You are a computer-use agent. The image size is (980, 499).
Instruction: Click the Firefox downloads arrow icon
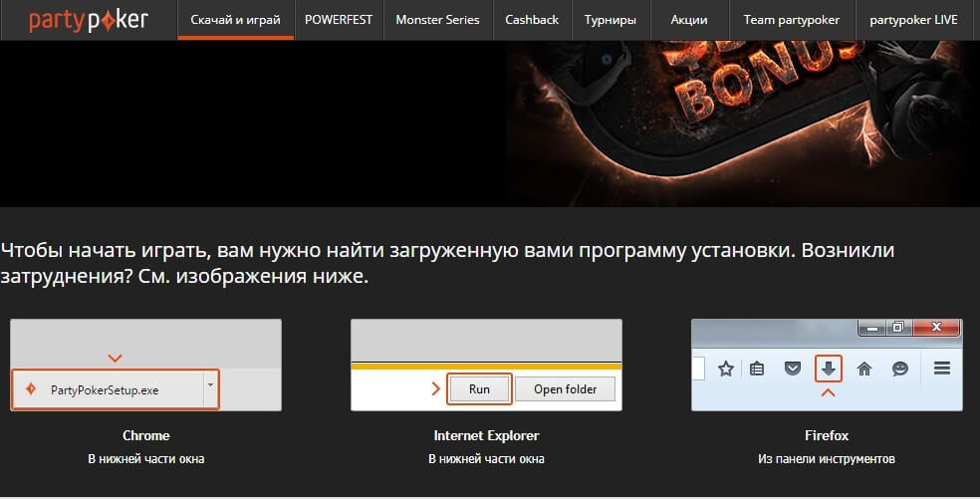tap(829, 369)
